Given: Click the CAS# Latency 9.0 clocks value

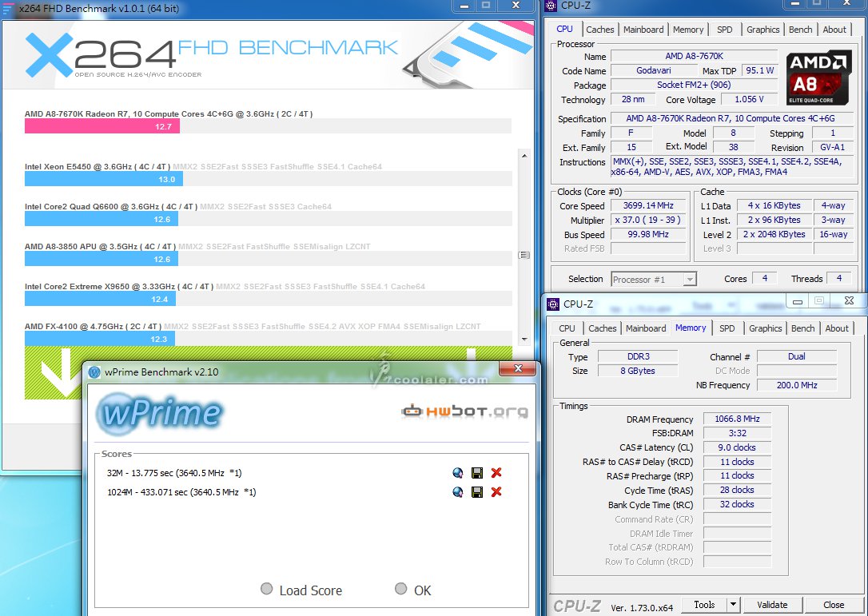Looking at the screenshot, I should pyautogui.click(x=737, y=447).
